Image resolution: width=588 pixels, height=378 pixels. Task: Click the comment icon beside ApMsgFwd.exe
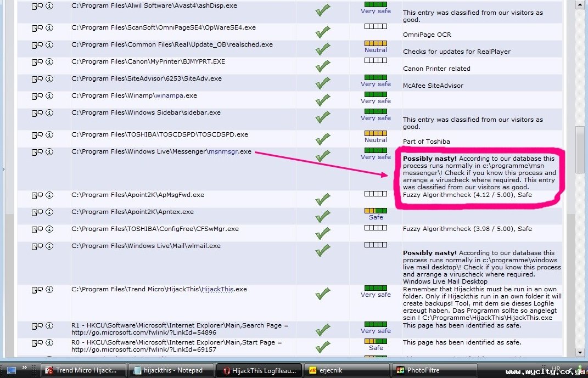pyautogui.click(x=37, y=195)
